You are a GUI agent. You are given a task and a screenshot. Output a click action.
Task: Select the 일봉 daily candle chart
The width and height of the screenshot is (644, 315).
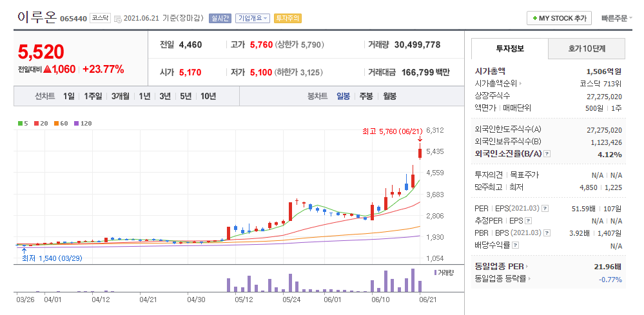point(344,97)
